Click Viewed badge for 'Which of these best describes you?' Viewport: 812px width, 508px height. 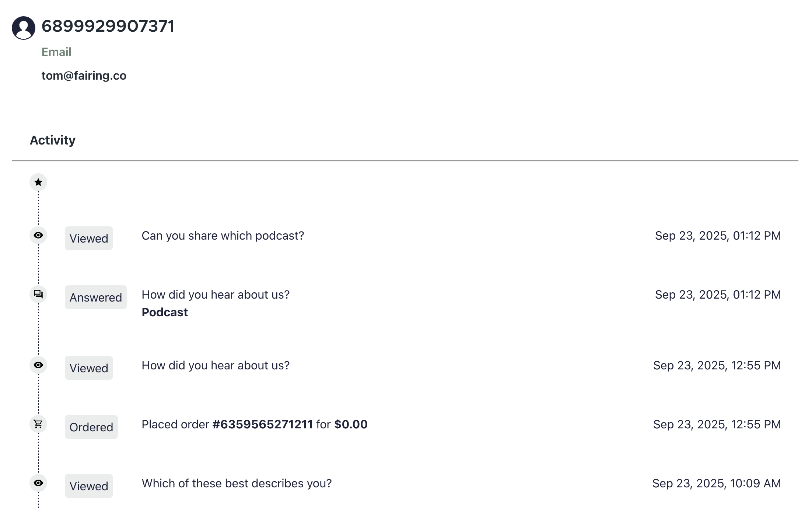(x=89, y=486)
